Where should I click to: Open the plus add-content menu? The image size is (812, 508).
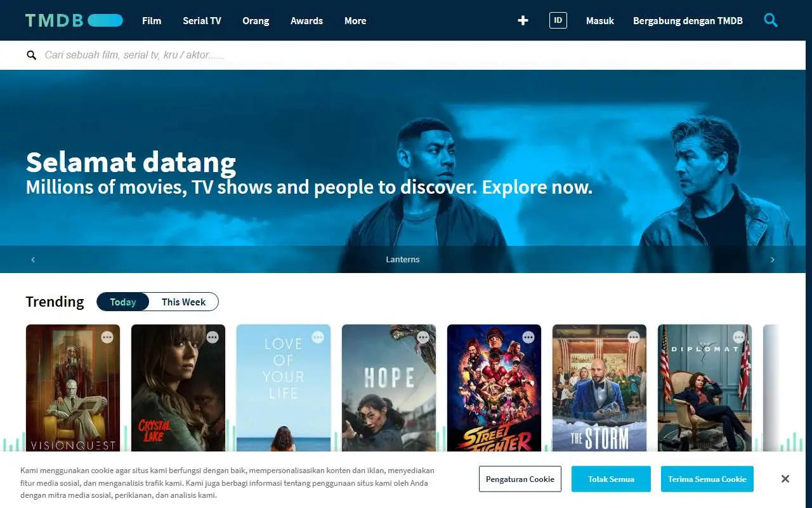pos(523,20)
